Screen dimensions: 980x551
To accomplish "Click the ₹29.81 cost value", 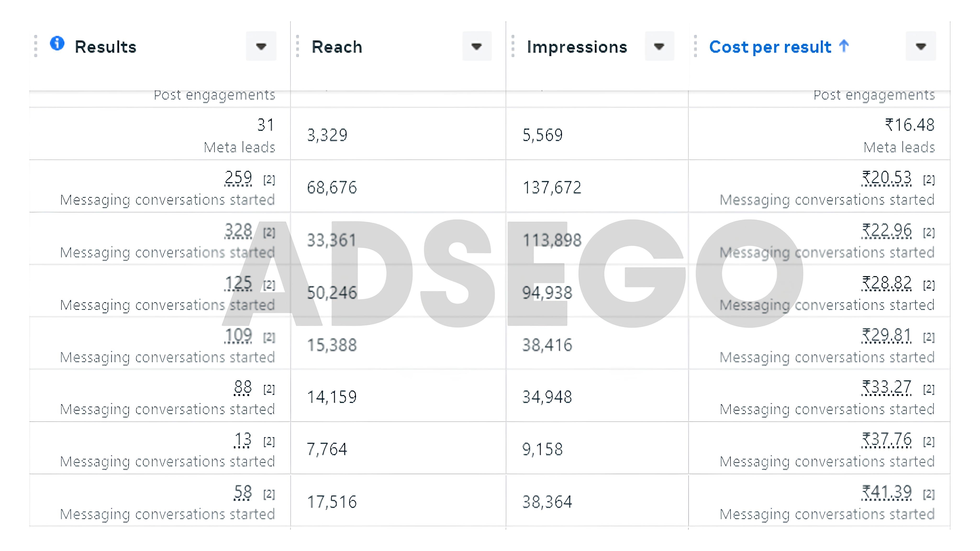I will pyautogui.click(x=886, y=335).
